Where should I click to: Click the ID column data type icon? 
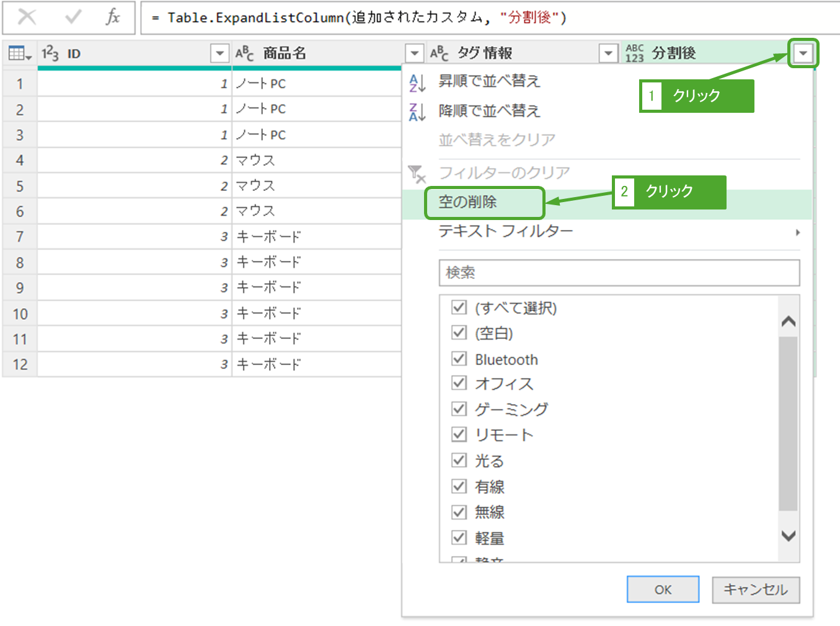(x=50, y=54)
